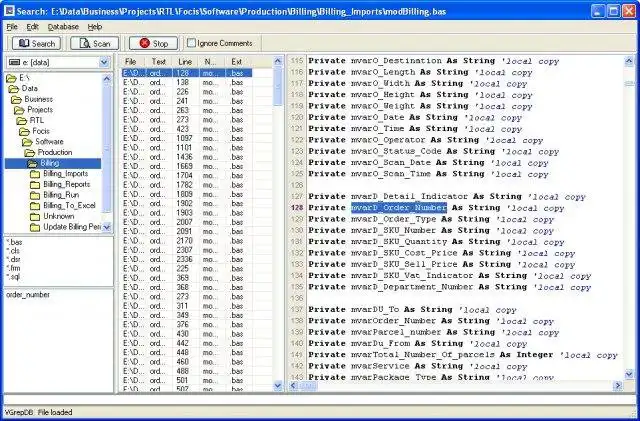Click the mvarTotal_Number_Of_parcels code line
The height and width of the screenshot is (421, 640).
click(x=463, y=355)
